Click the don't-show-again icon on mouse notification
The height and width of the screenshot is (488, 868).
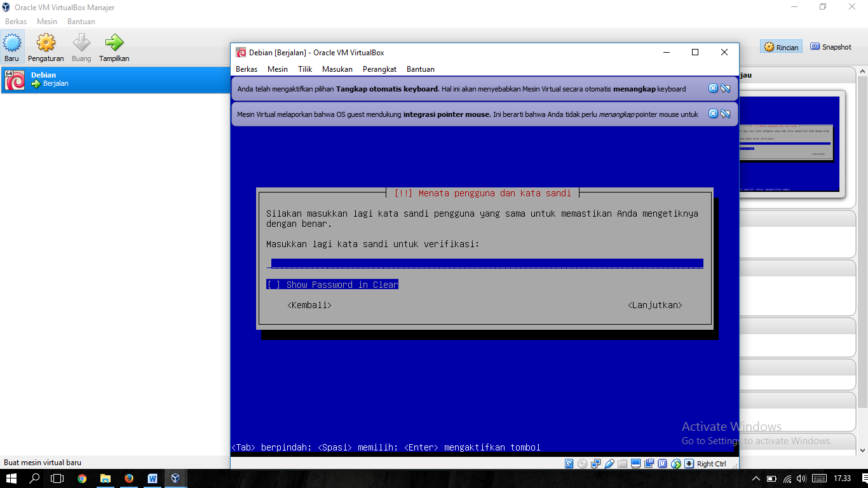click(x=725, y=114)
